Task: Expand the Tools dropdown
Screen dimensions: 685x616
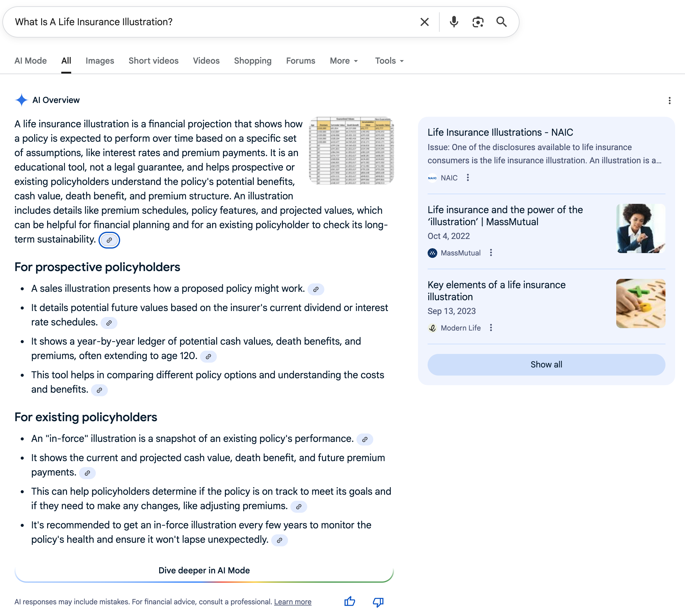Action: pos(389,61)
